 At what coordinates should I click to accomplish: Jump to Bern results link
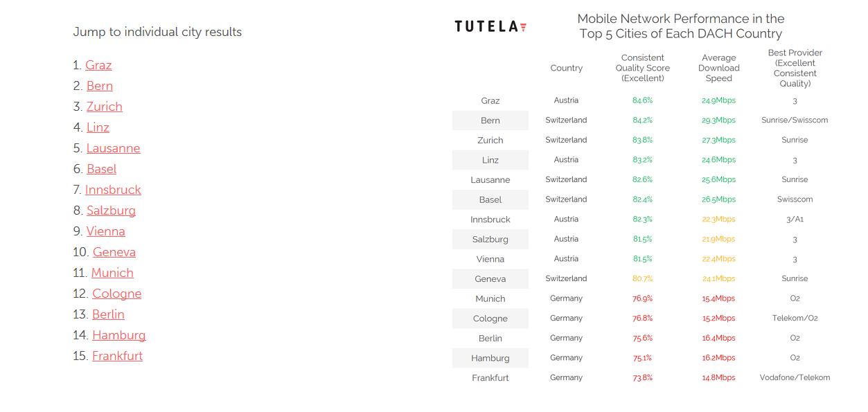click(100, 86)
